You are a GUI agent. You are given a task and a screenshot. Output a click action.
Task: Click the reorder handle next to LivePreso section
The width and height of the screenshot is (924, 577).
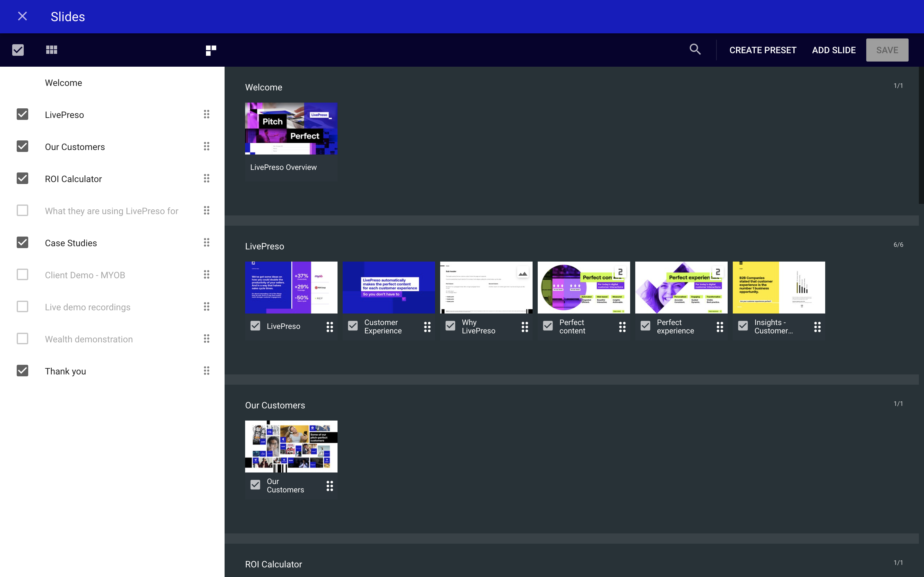207,114
